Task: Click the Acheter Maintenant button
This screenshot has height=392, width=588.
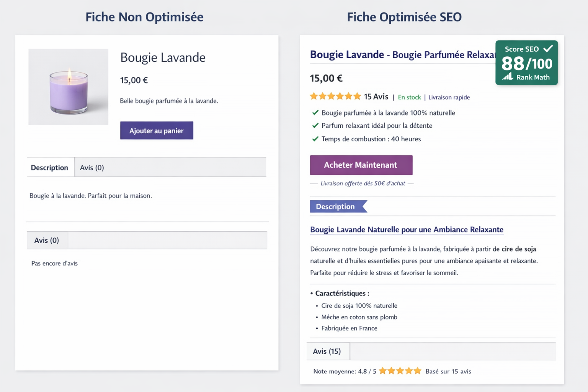Action: (x=361, y=165)
